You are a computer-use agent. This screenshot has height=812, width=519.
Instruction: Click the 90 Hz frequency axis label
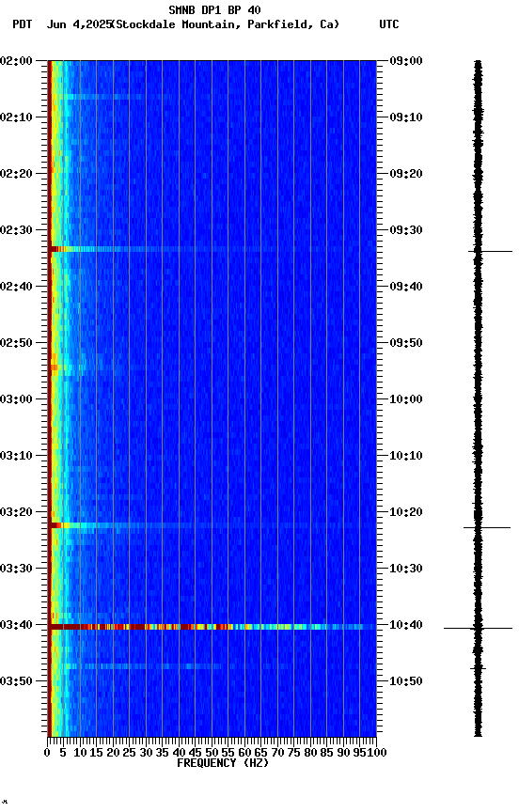(x=343, y=753)
